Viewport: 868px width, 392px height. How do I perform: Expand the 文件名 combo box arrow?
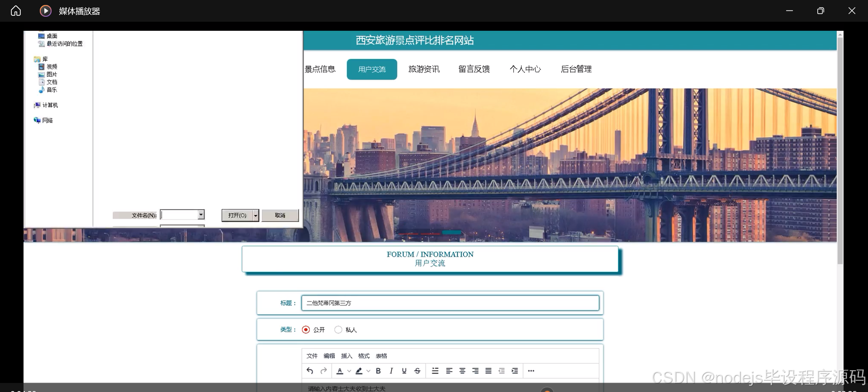point(201,215)
